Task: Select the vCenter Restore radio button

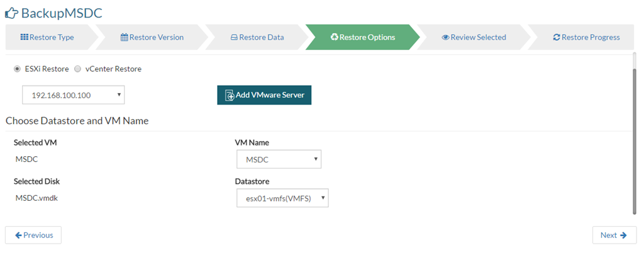Action: coord(77,69)
